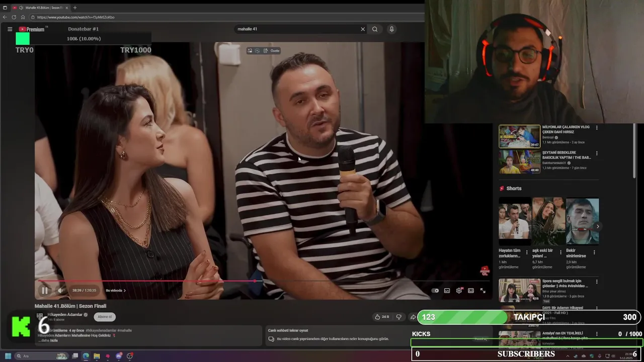Open the video player settings gear
644x362 pixels.
(459, 290)
